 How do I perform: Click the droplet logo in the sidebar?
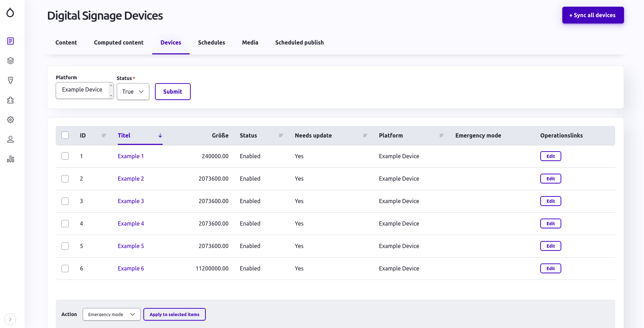(x=10, y=13)
